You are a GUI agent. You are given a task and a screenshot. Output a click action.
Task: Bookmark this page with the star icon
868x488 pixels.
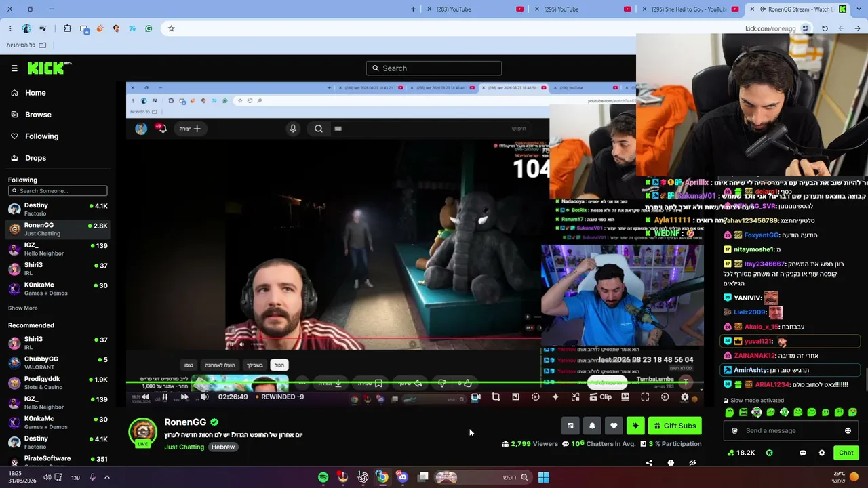tap(171, 28)
